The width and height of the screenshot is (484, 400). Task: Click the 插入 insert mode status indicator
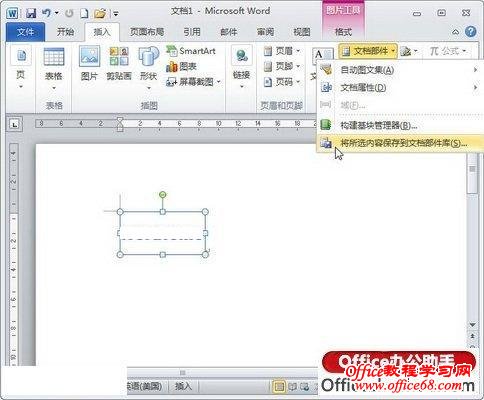(x=183, y=386)
